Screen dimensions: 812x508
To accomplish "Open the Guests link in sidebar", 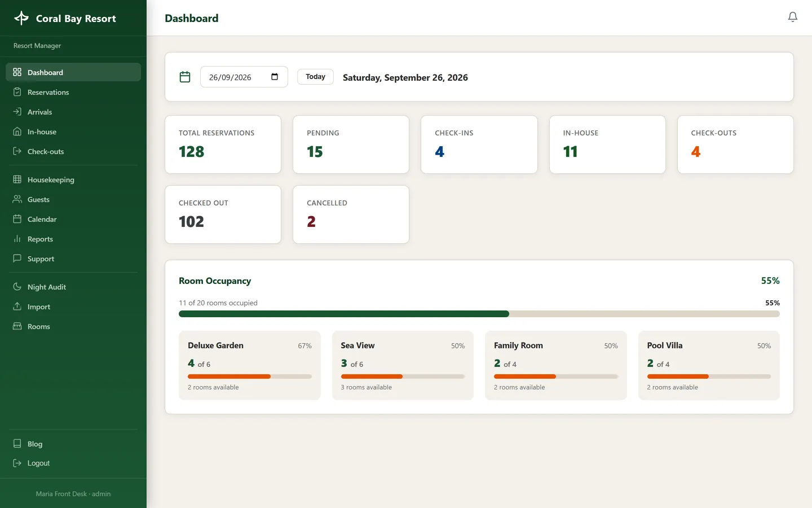I will pos(73,199).
